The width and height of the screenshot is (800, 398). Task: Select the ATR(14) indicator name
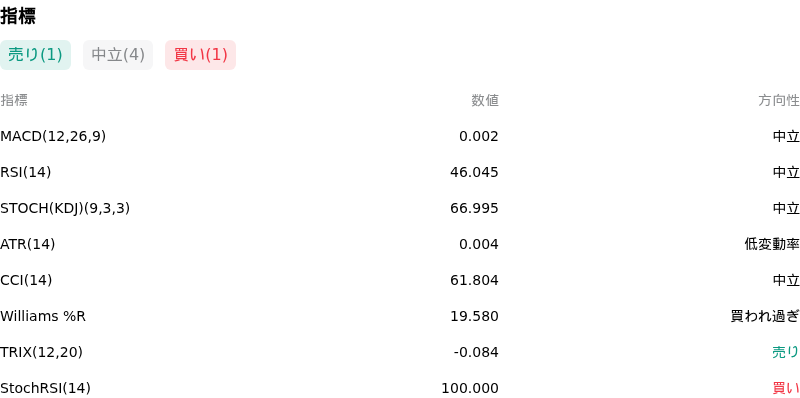point(28,244)
